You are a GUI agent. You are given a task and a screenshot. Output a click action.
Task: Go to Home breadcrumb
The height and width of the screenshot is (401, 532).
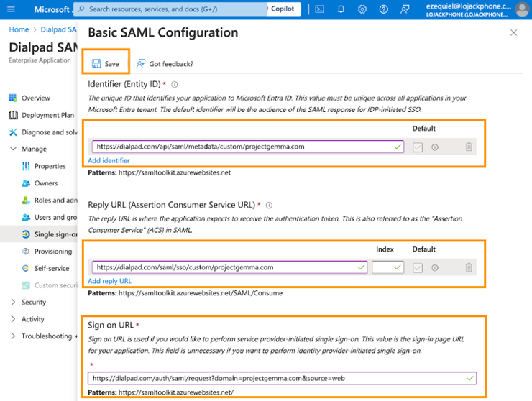point(19,29)
